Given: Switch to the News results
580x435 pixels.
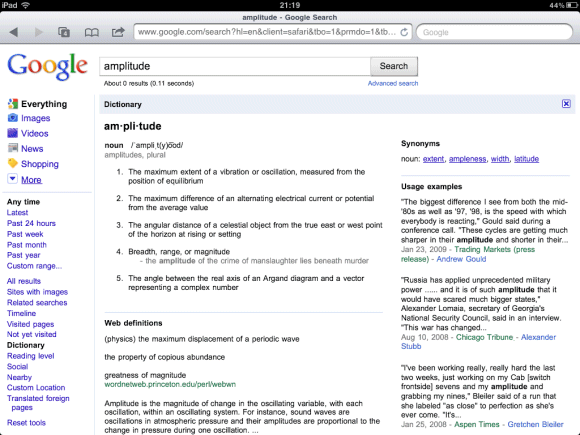Looking at the screenshot, I should (32, 149).
